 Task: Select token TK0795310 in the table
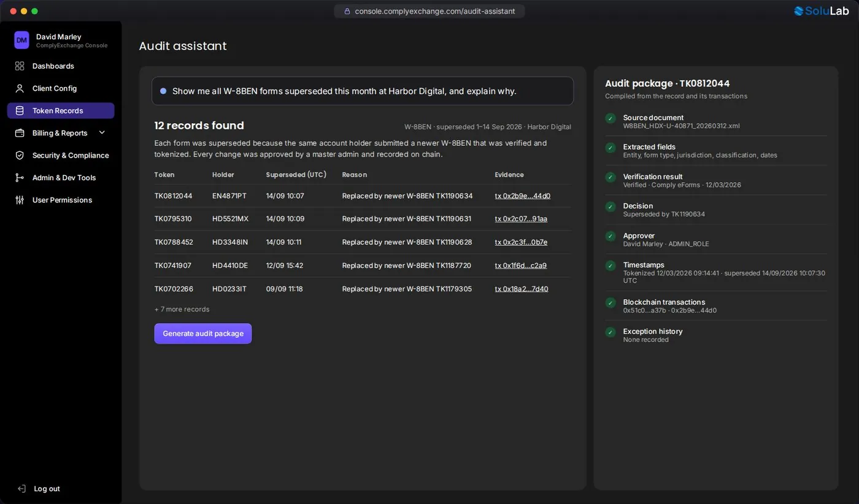click(173, 219)
